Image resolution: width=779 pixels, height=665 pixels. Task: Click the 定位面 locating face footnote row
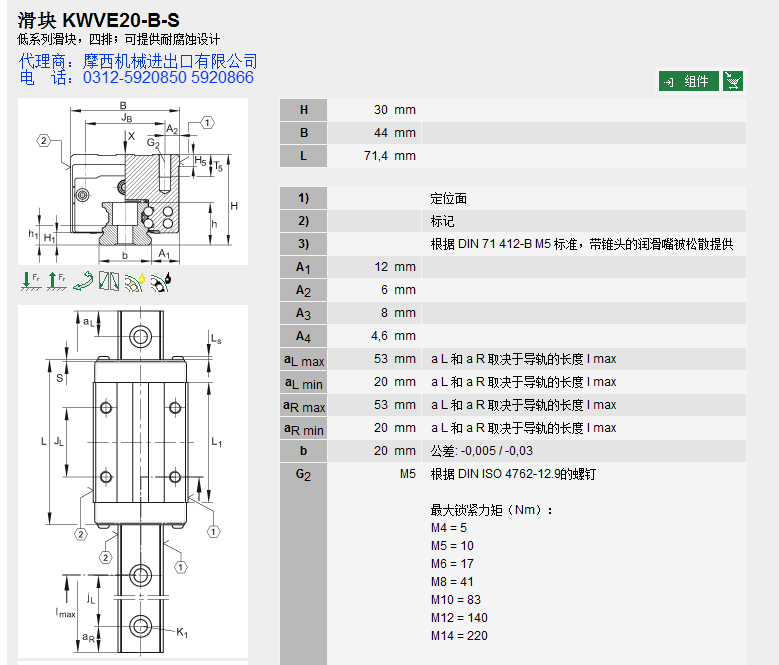(512, 198)
